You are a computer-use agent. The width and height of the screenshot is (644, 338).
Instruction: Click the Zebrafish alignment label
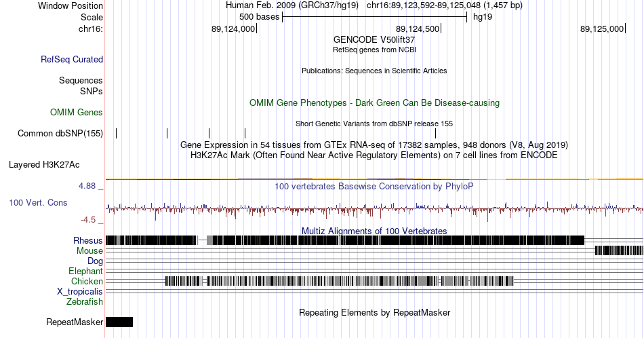click(x=85, y=302)
